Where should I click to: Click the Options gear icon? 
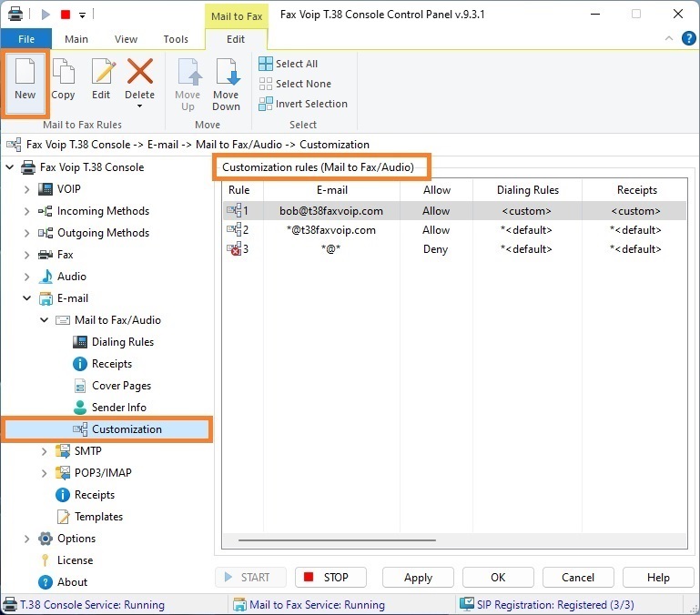[46, 539]
